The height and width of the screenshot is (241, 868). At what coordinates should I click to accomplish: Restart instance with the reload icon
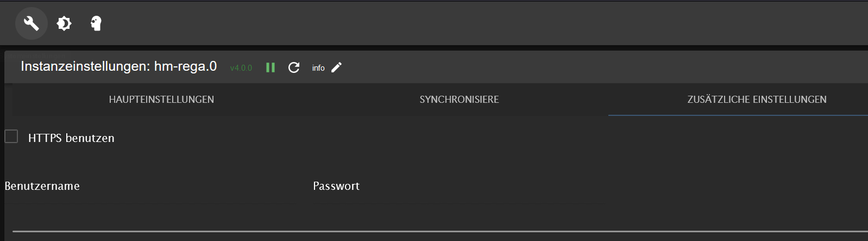pos(294,67)
